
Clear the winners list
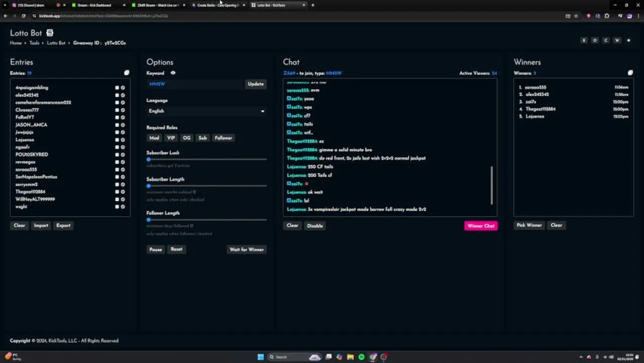pos(556,225)
